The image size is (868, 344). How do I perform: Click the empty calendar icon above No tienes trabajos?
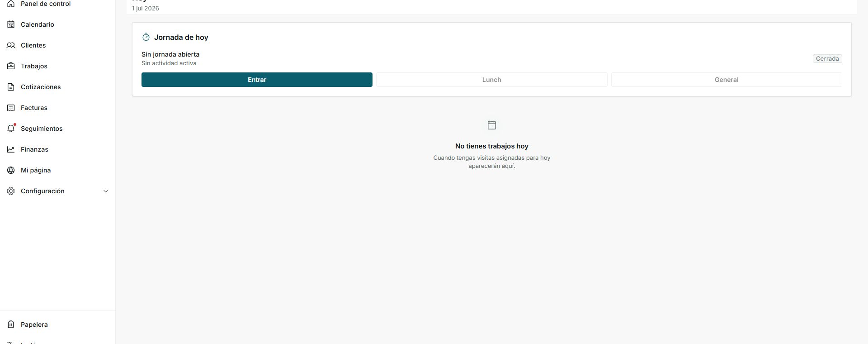492,125
